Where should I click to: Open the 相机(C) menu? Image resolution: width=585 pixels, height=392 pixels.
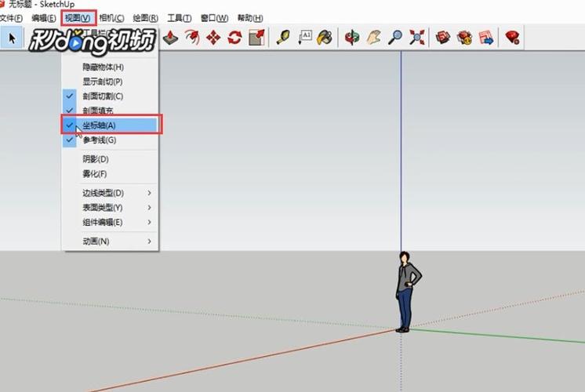click(x=111, y=18)
